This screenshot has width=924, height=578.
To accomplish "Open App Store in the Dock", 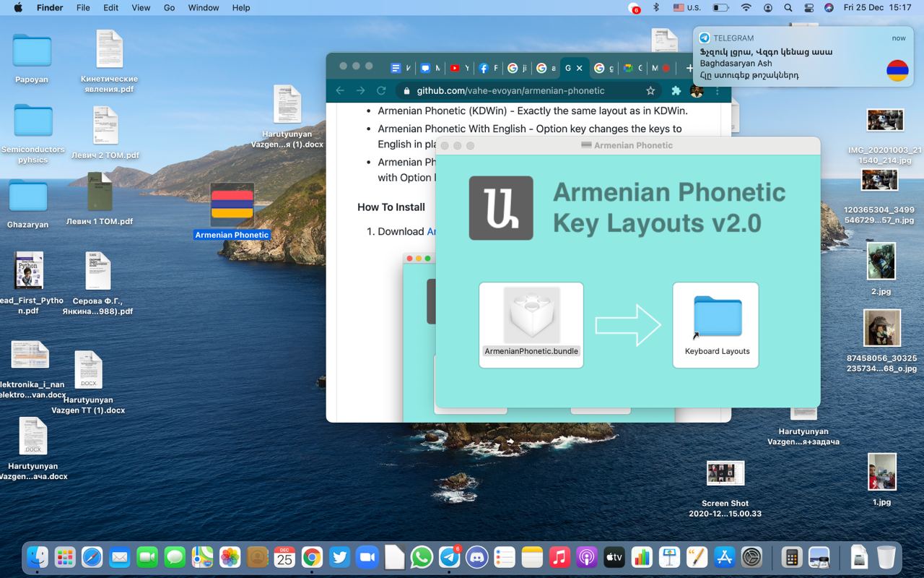I will coord(723,557).
